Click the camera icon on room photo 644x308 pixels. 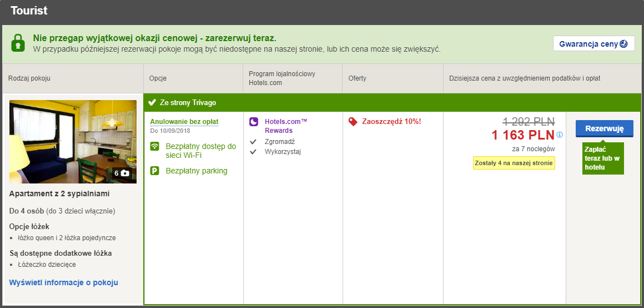pos(125,173)
